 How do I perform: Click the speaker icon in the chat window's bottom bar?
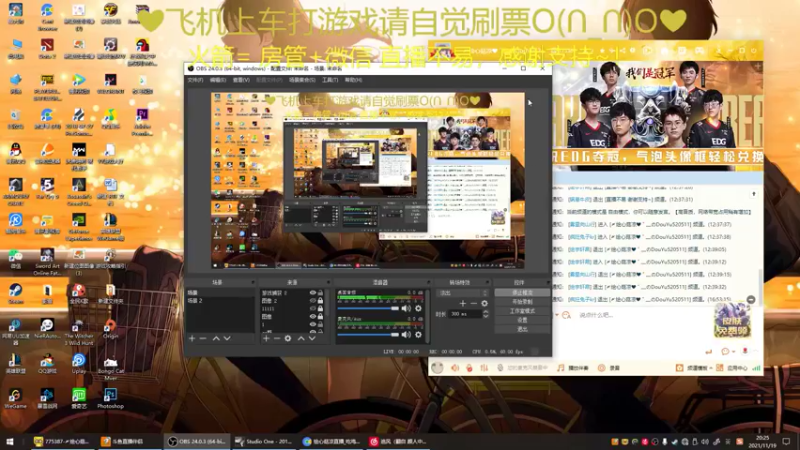coord(455,367)
